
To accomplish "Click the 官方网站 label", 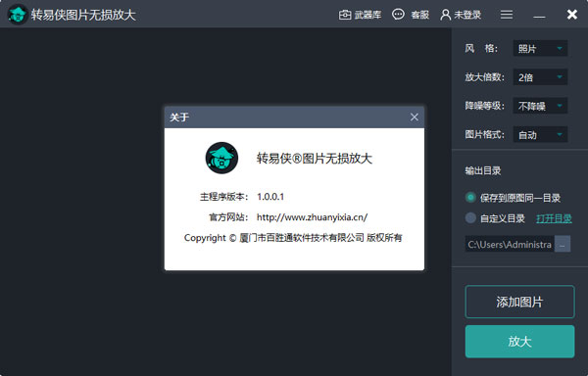I will point(228,217).
